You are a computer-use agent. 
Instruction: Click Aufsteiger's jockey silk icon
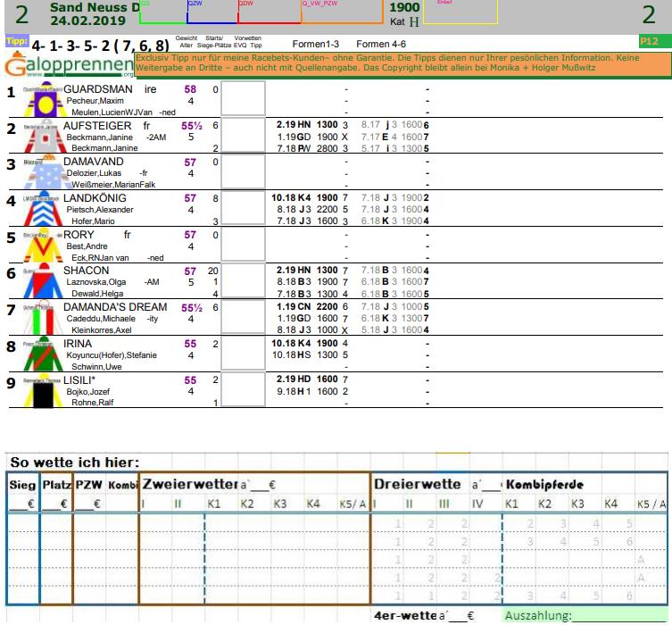coord(42,137)
